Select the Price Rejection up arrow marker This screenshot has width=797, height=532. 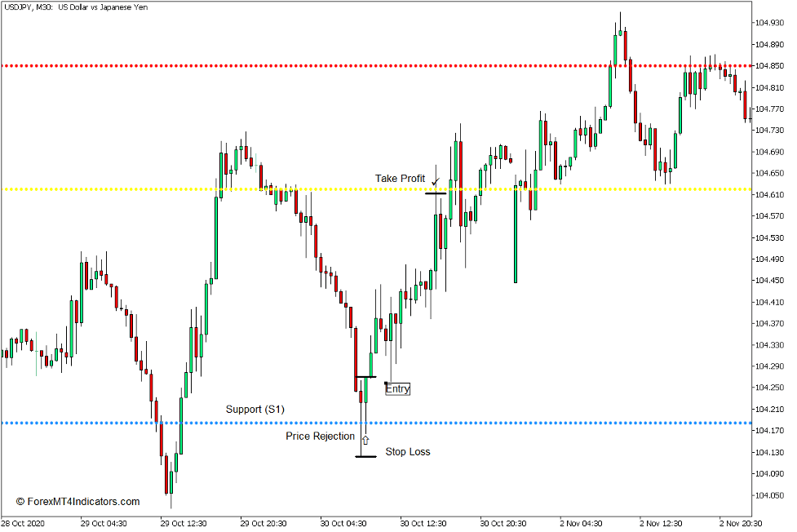point(365,438)
